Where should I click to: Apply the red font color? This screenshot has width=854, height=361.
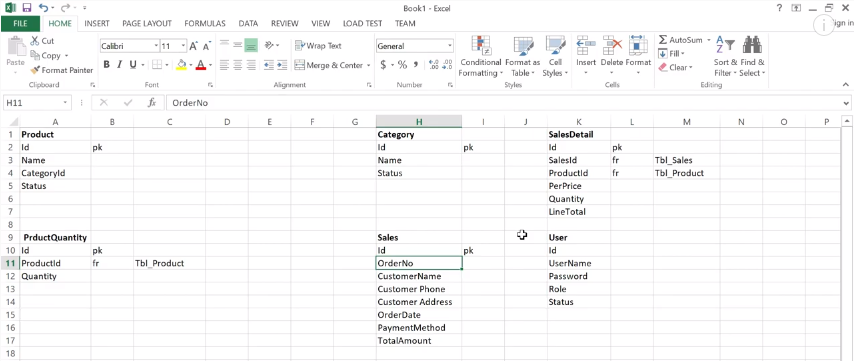[200, 65]
